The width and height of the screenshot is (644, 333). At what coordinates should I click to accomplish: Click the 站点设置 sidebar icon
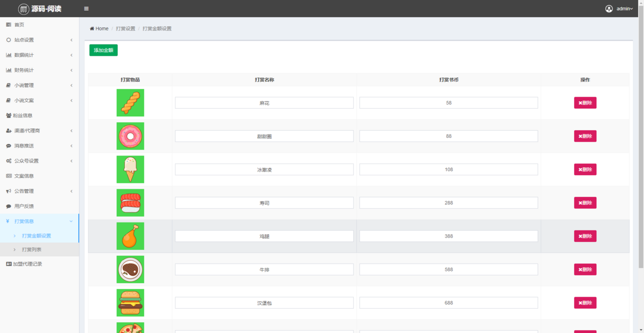[9, 40]
